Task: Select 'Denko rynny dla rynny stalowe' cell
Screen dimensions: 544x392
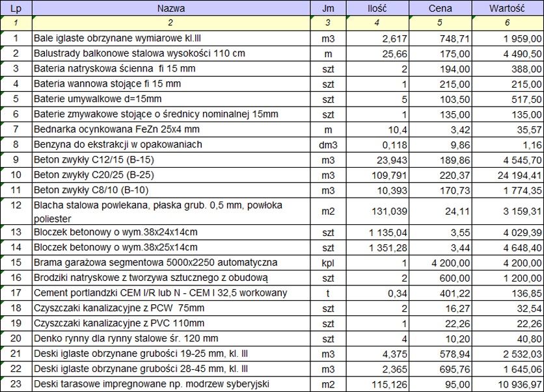Action: pyautogui.click(x=171, y=339)
